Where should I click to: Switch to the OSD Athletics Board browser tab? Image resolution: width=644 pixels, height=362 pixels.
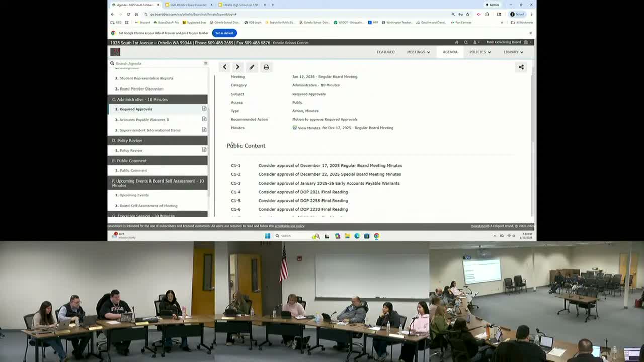click(188, 5)
